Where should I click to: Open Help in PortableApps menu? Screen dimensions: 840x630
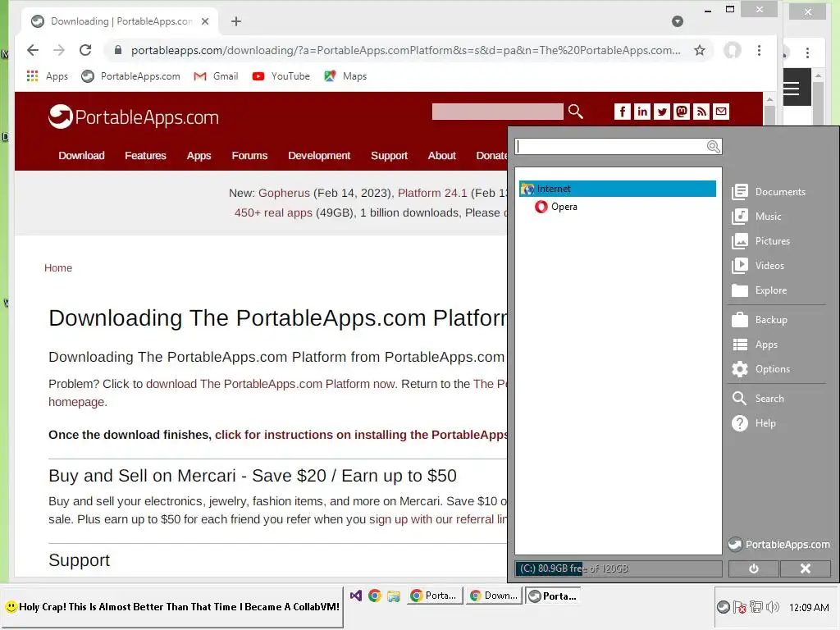click(x=754, y=423)
